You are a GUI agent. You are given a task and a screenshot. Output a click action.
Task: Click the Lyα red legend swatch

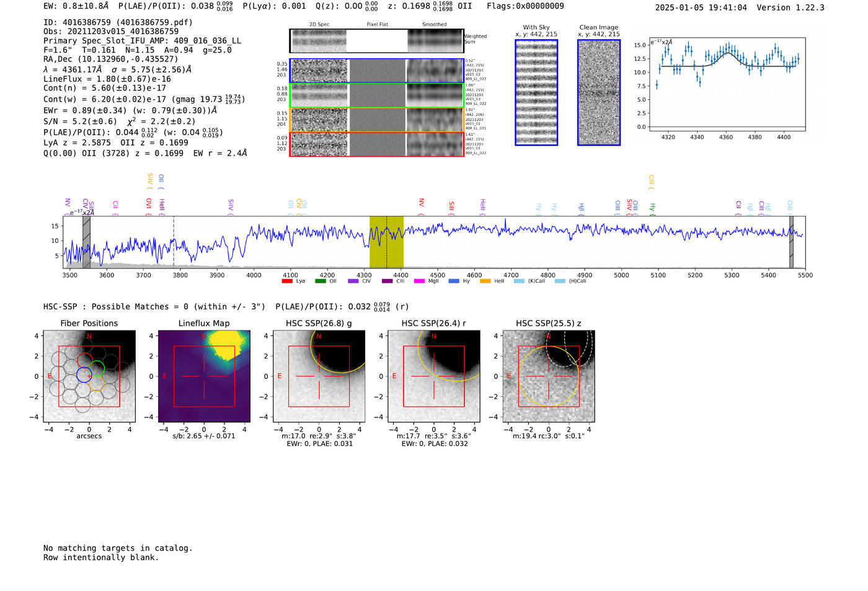(286, 281)
